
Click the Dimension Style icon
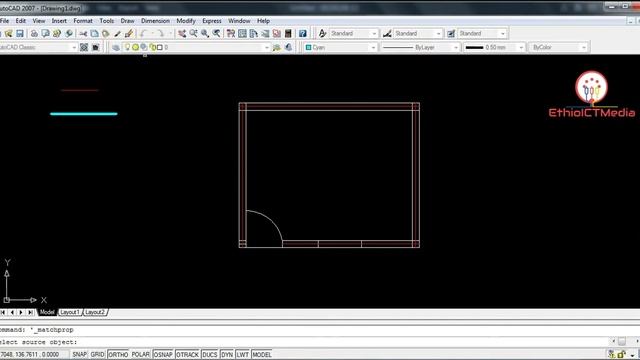(387, 33)
